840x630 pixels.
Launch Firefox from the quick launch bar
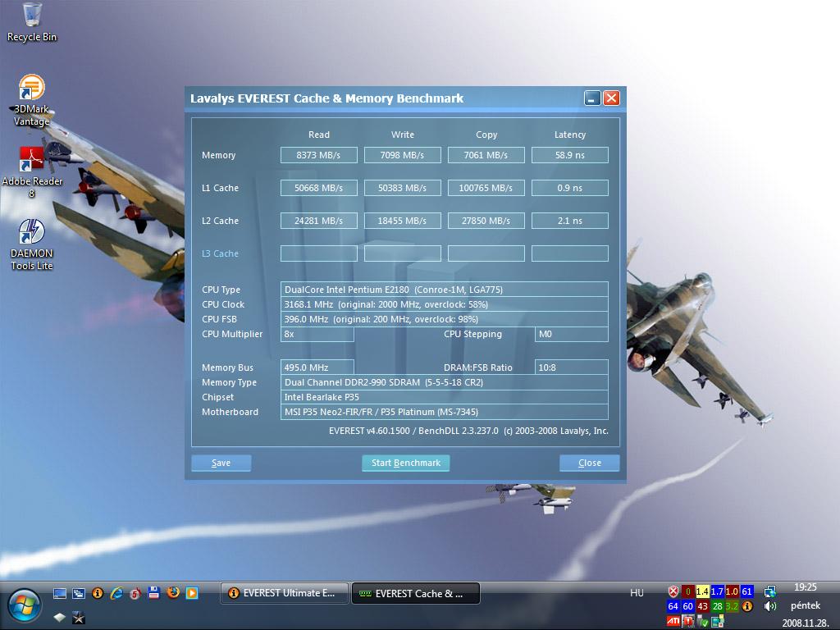173,593
